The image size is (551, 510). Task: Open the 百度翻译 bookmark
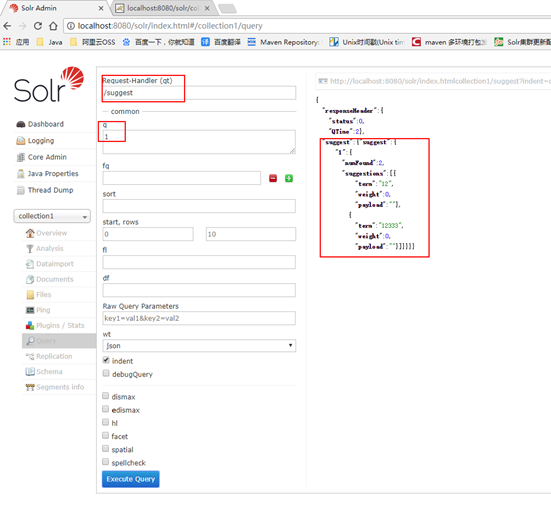click(x=221, y=42)
